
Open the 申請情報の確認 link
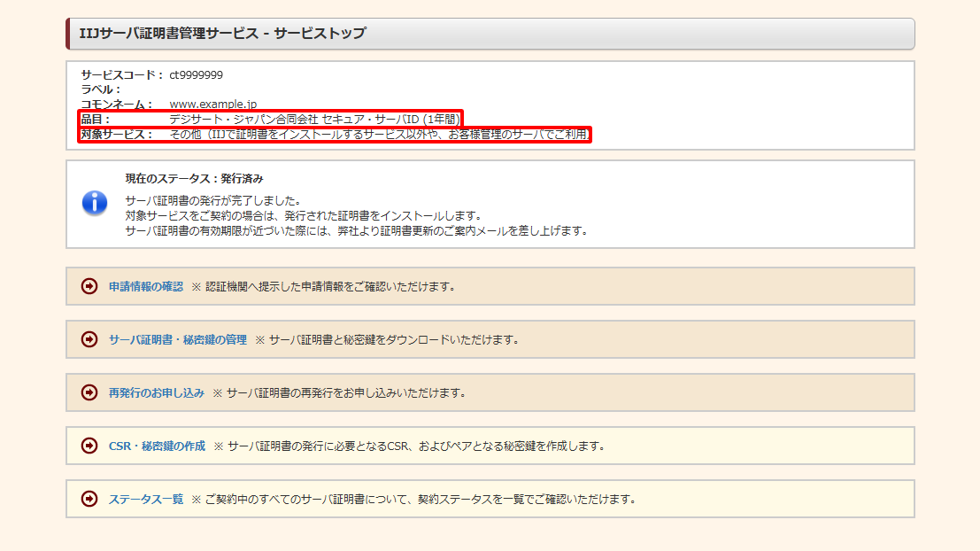pyautogui.click(x=145, y=286)
